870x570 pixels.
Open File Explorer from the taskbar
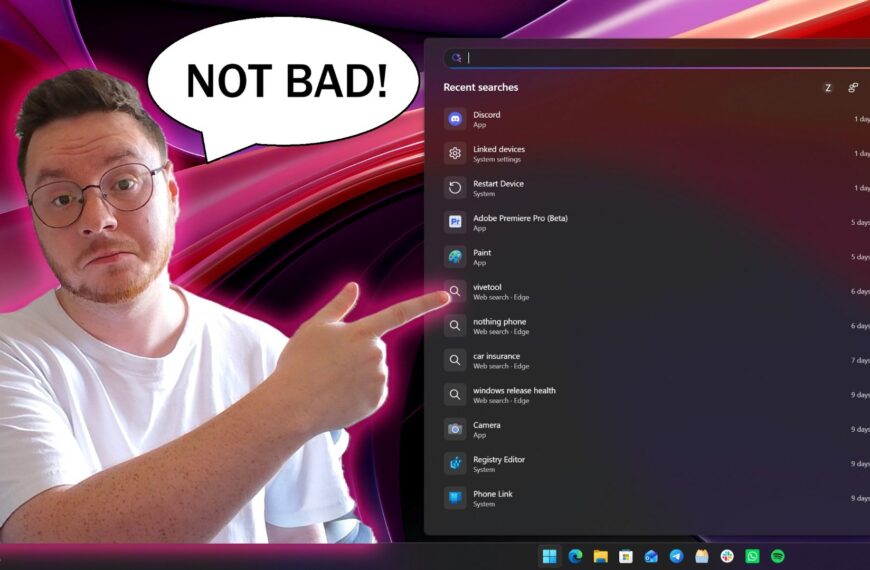point(600,556)
